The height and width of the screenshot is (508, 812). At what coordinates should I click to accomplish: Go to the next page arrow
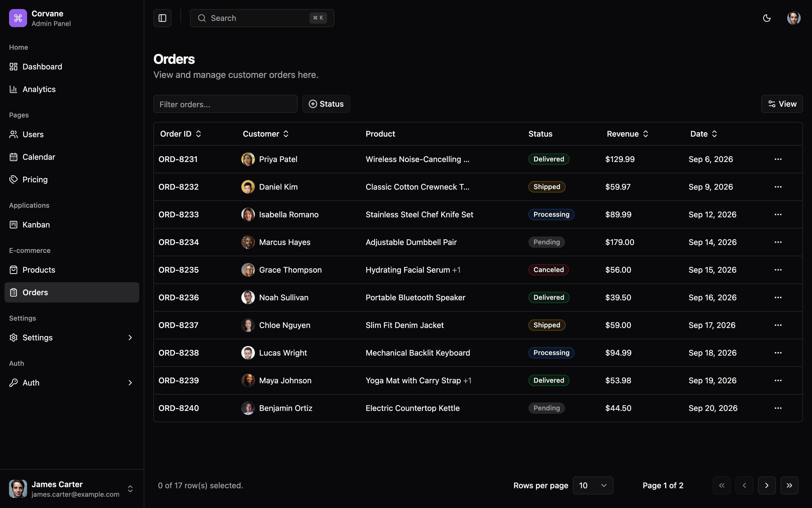[x=767, y=485]
